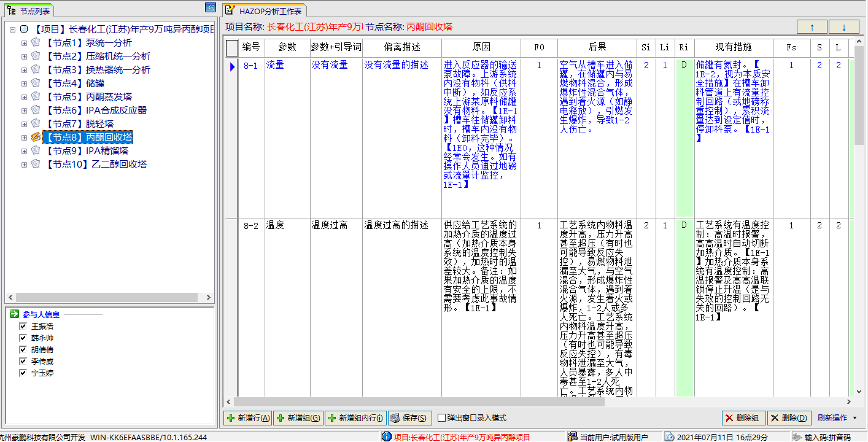Toggle the participant 宁玉婷 checkbox
The image size is (868, 442).
[23, 373]
